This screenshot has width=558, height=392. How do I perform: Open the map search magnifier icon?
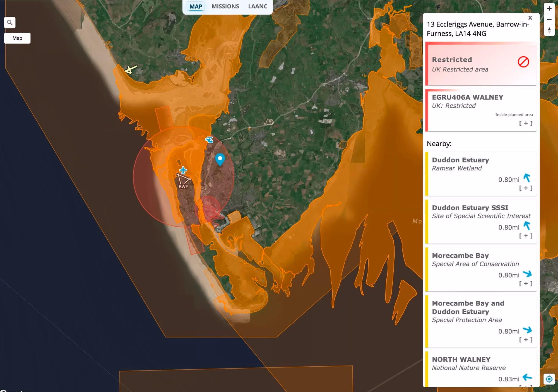tap(10, 23)
